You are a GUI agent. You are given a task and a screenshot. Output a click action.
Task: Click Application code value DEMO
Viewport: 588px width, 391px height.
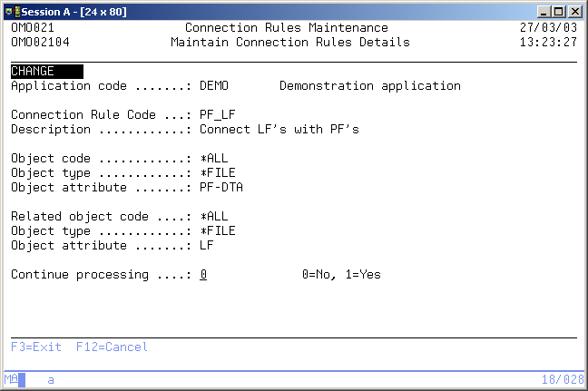(x=214, y=86)
